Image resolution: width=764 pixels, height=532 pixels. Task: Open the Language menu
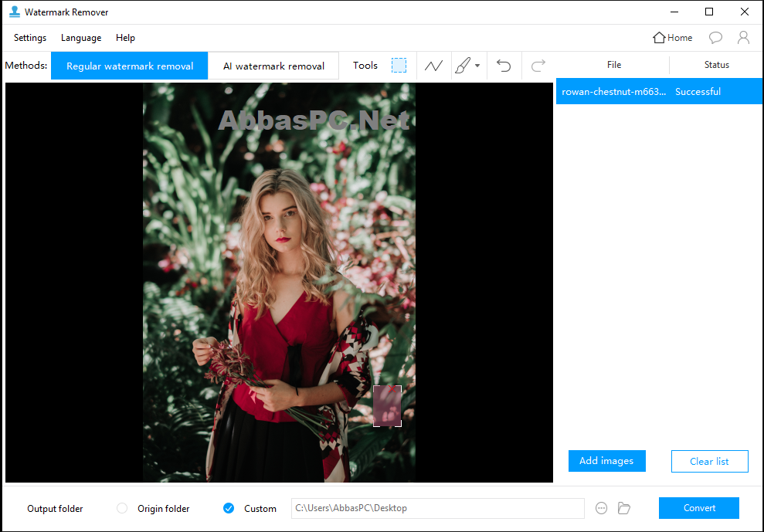point(81,38)
